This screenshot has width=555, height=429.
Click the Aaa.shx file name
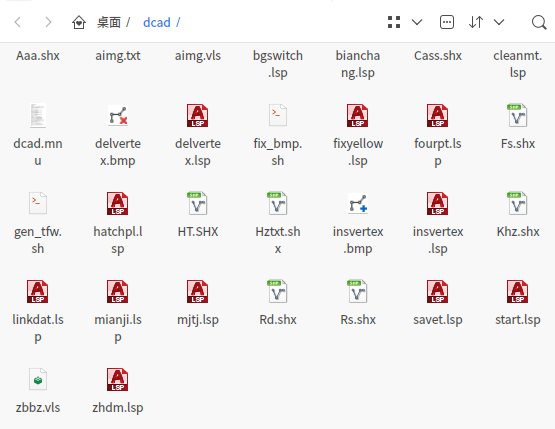[x=38, y=56]
